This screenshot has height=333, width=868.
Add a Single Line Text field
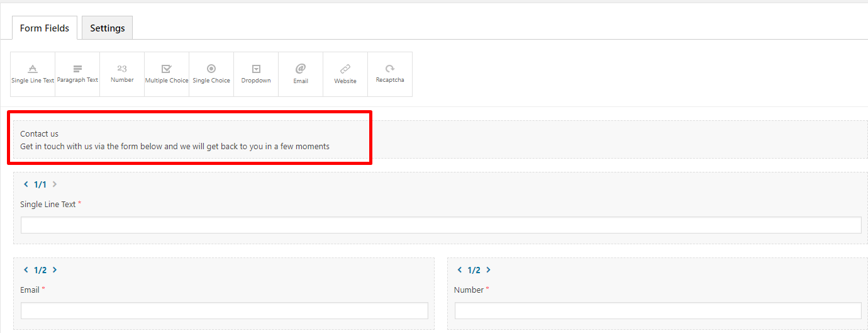(33, 74)
